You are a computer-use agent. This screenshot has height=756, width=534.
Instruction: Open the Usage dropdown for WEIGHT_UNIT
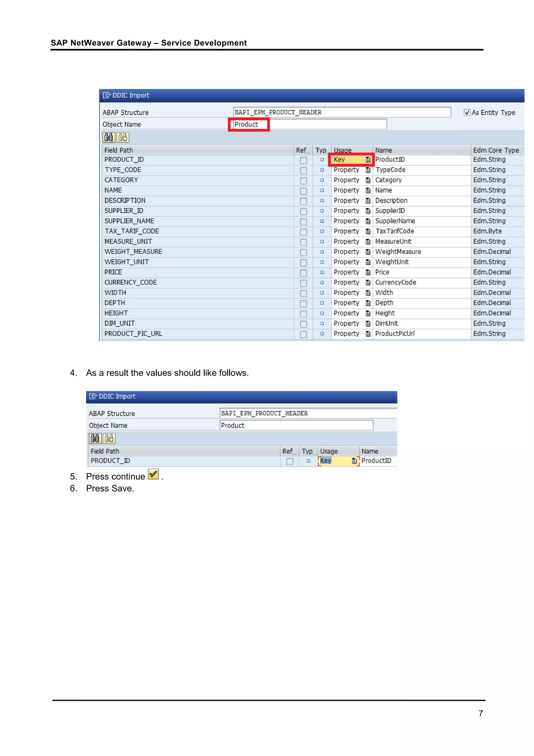(368, 262)
